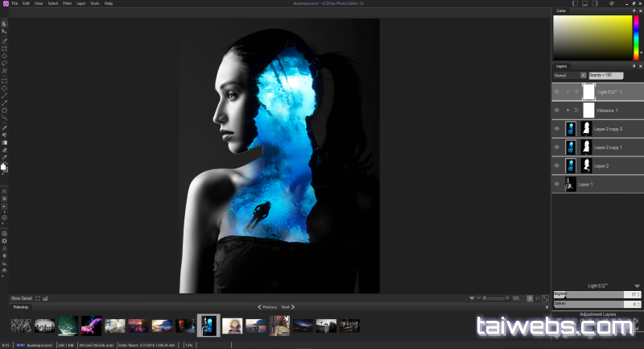Click the Brighten slider
The width and height of the screenshot is (644, 349).
coord(596,295)
